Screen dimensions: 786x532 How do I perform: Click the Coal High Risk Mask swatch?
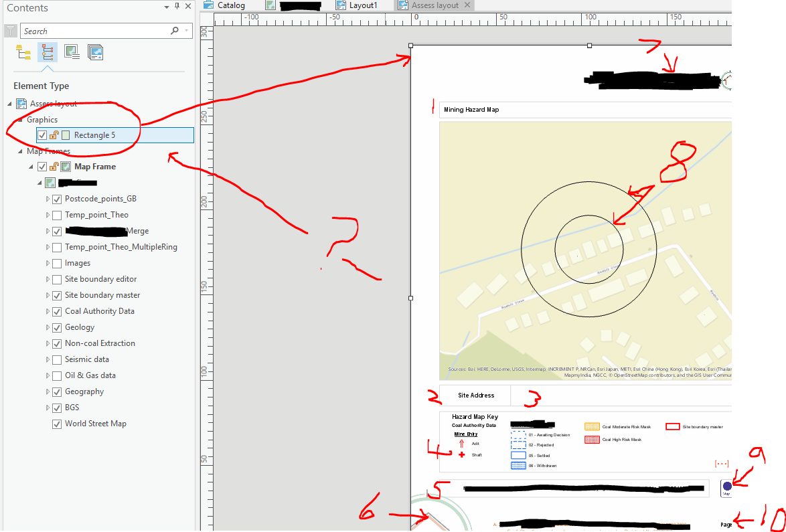coord(592,440)
